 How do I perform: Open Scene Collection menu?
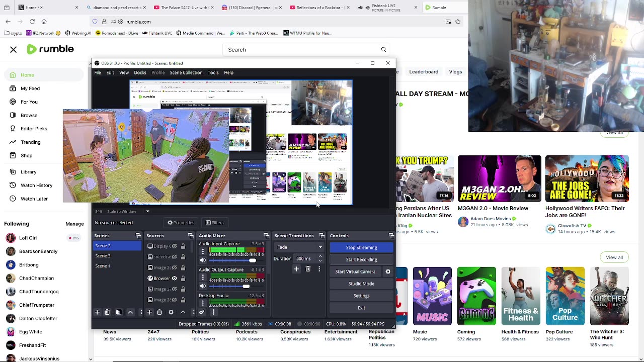(x=186, y=72)
